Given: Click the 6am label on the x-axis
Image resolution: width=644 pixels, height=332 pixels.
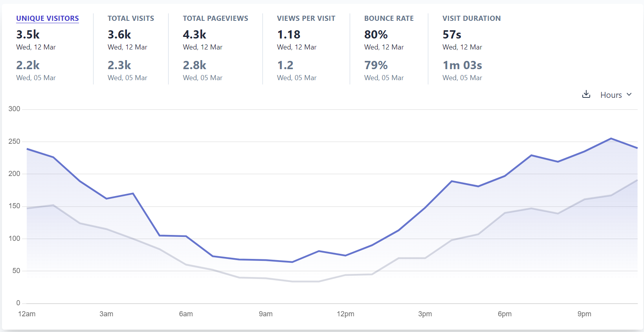Looking at the screenshot, I should [x=186, y=314].
